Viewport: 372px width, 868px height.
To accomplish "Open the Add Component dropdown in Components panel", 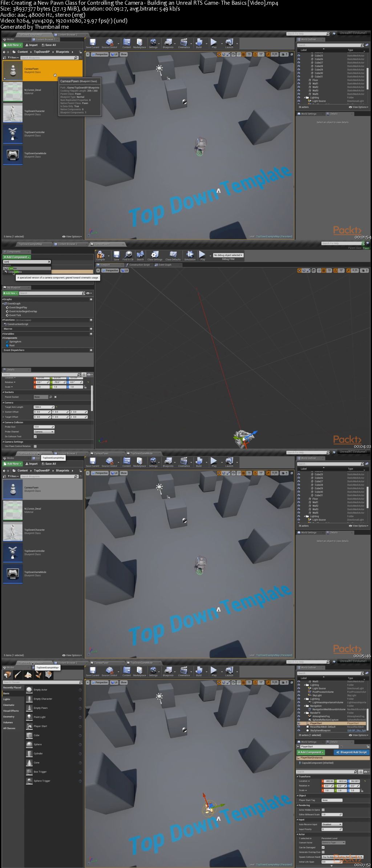I will click(16, 257).
